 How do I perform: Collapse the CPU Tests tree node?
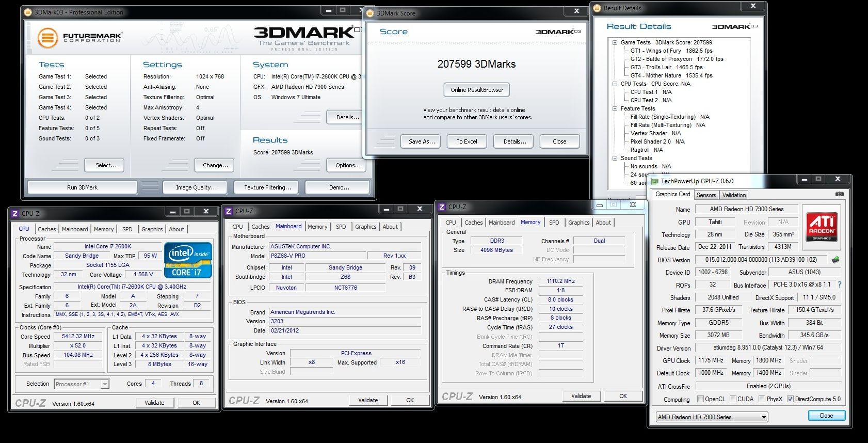(615, 84)
